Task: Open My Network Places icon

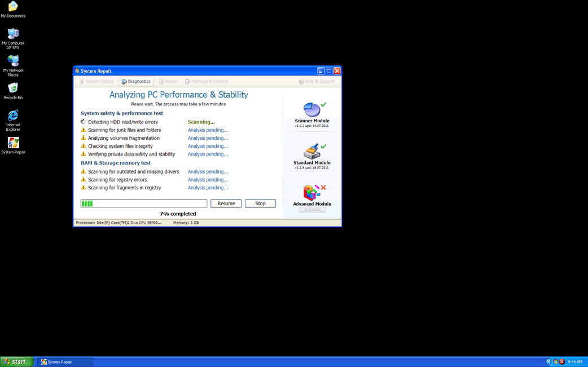Action: tap(13, 61)
